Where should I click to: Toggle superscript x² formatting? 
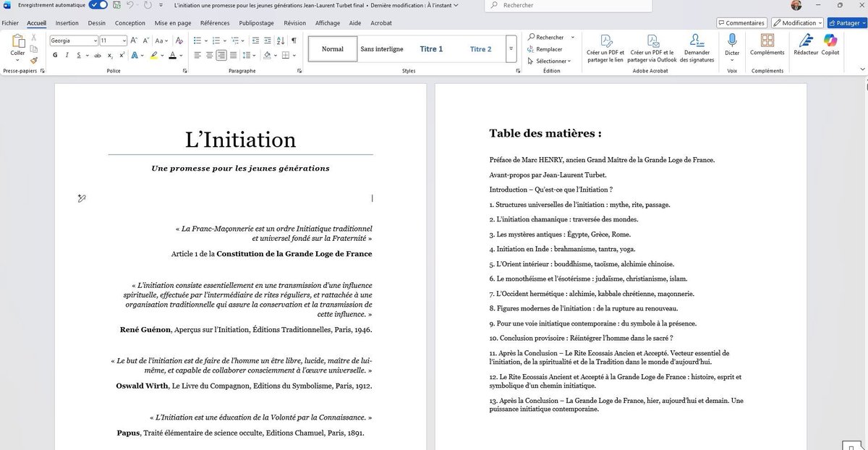point(122,55)
